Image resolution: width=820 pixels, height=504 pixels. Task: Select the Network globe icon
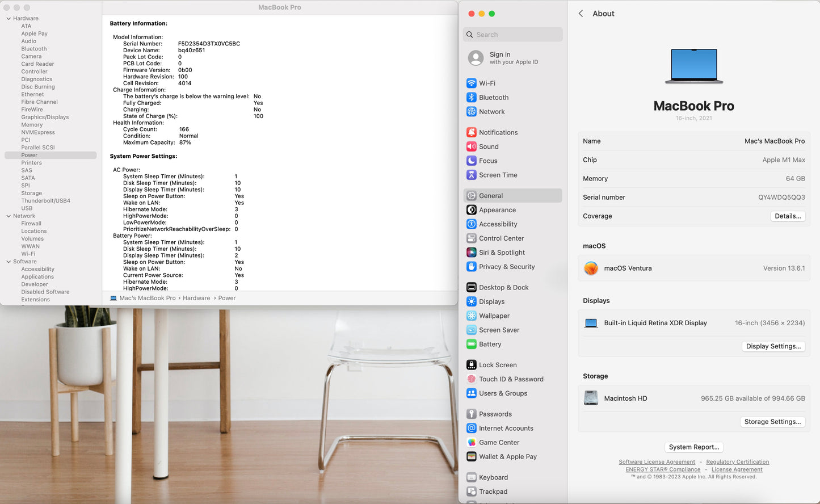[x=472, y=112]
